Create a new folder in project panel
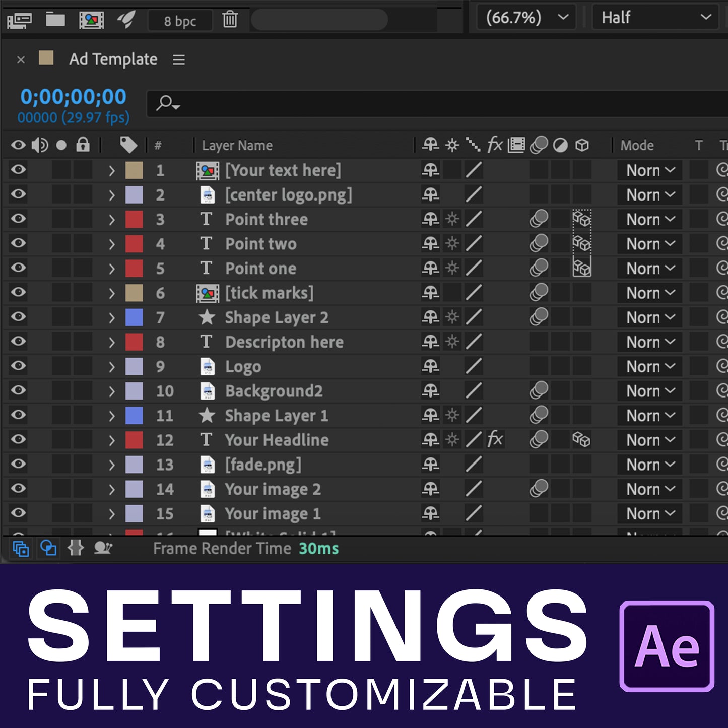This screenshot has width=728, height=728. pyautogui.click(x=55, y=20)
